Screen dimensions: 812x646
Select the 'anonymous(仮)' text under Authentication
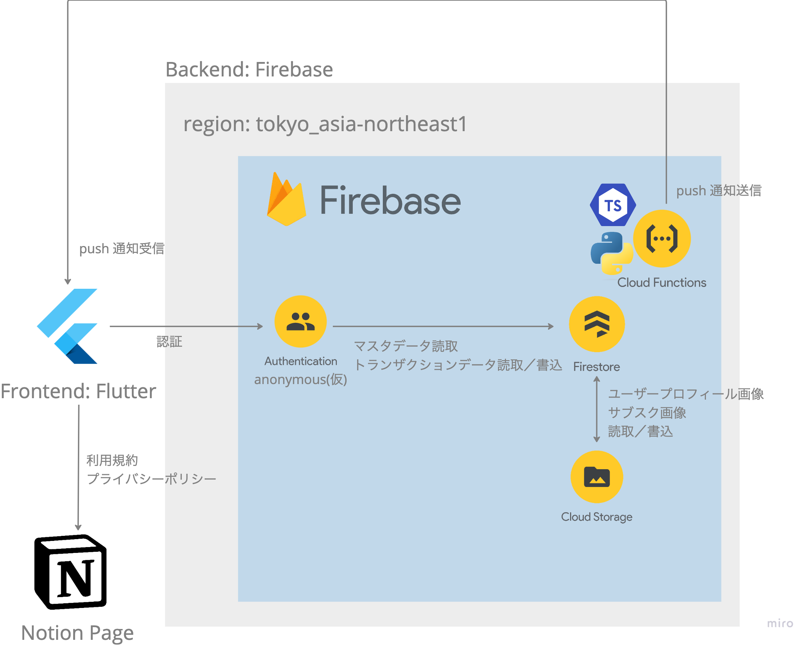tap(301, 379)
